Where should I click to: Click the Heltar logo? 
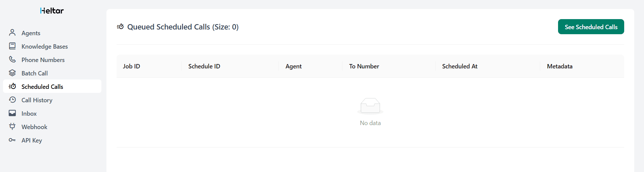point(52,11)
